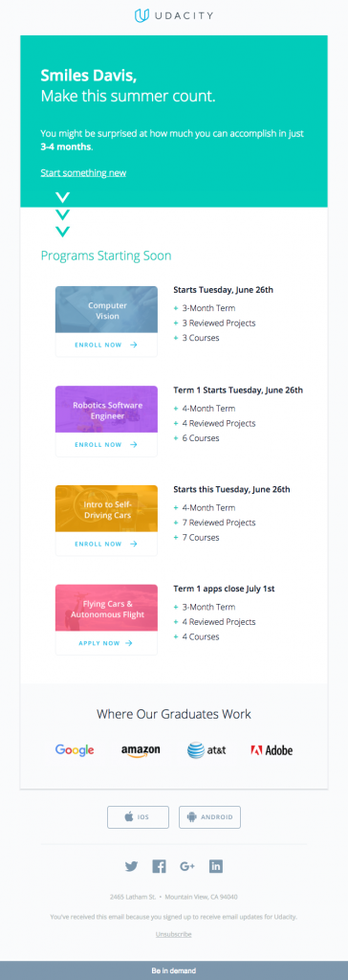Click Enroll Now under Robotics Software Engineer
The width and height of the screenshot is (348, 980).
click(106, 444)
